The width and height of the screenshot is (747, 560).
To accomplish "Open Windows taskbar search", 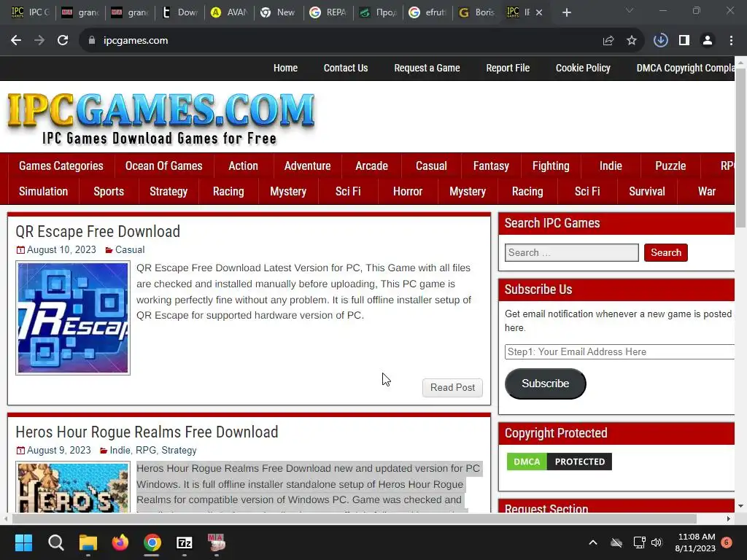I will (55, 542).
